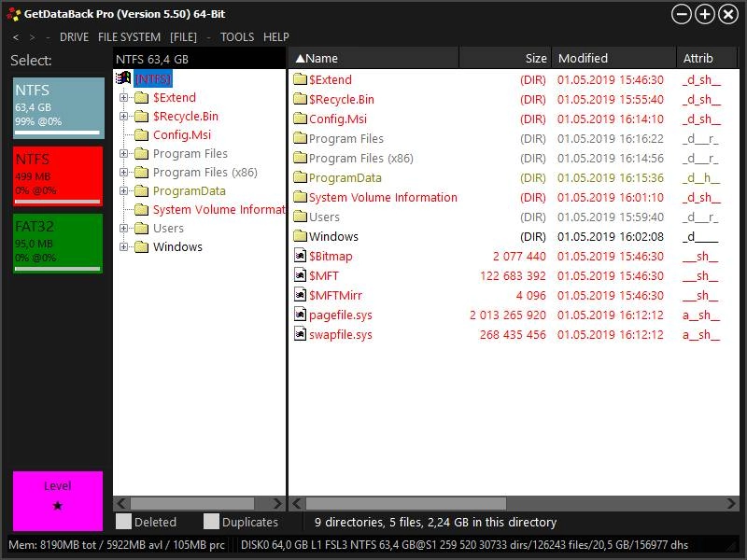Click the Program Files (x86) folder icon in tree
Viewport: 747px width, 560px height.
[x=142, y=172]
